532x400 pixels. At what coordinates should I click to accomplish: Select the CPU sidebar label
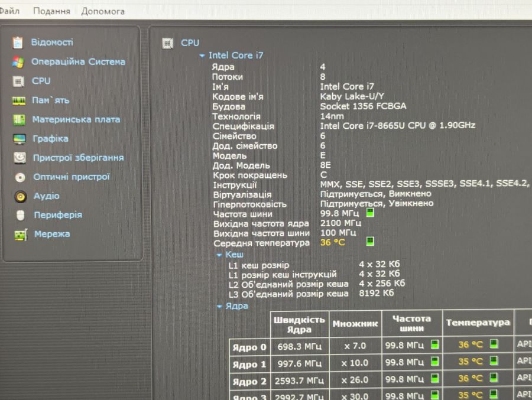tap(41, 81)
